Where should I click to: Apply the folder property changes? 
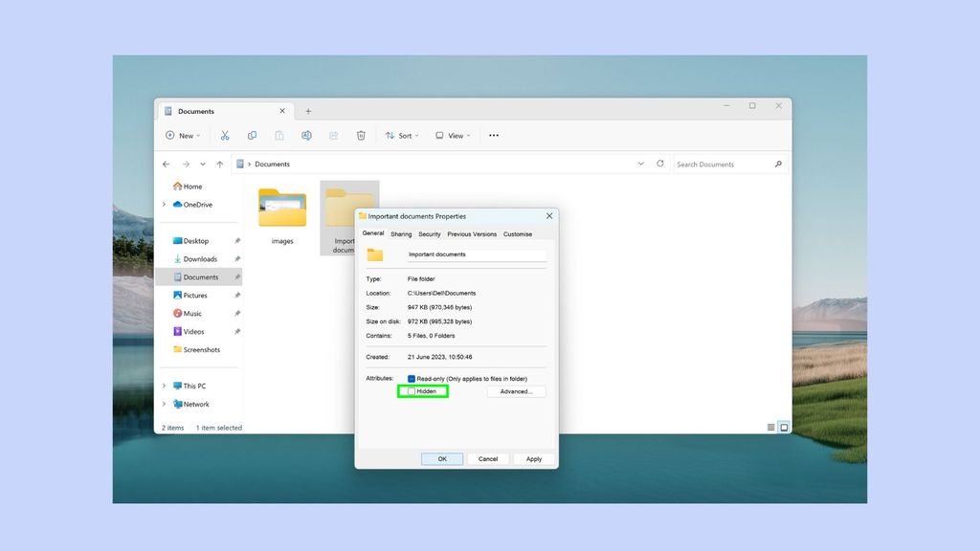534,459
